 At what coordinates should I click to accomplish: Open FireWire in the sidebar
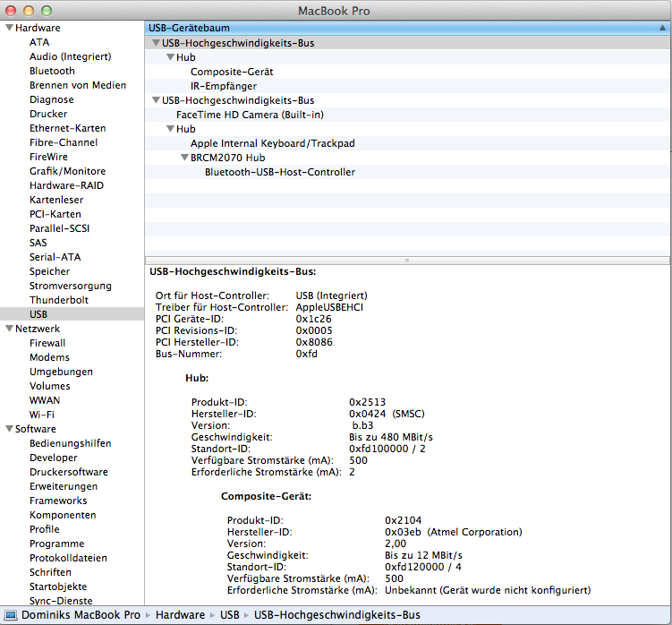[48, 157]
